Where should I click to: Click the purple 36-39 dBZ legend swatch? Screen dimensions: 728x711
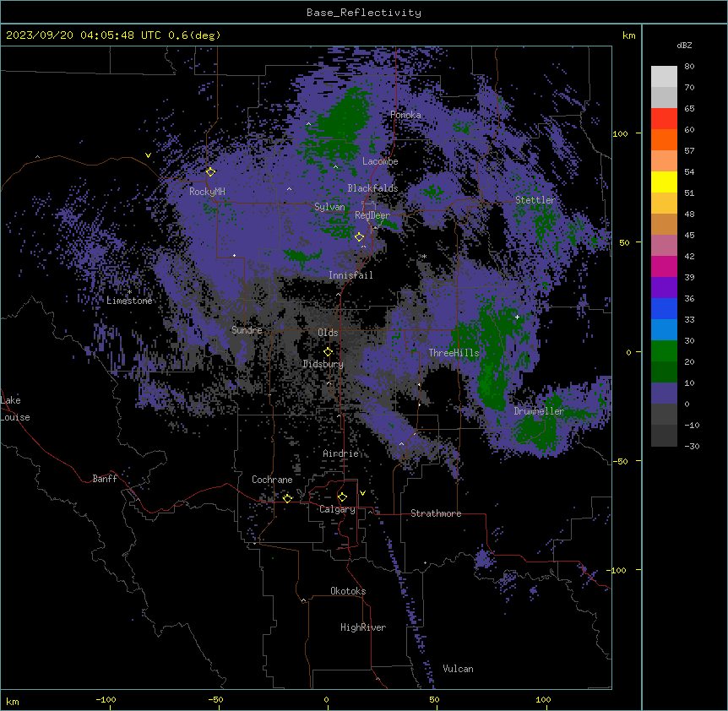[x=664, y=287]
